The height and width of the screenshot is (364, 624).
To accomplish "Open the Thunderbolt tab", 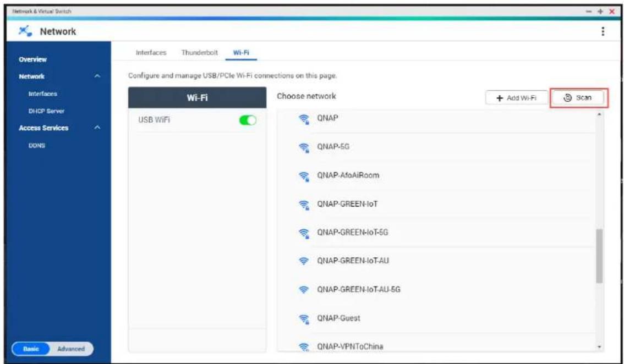I will click(x=199, y=53).
